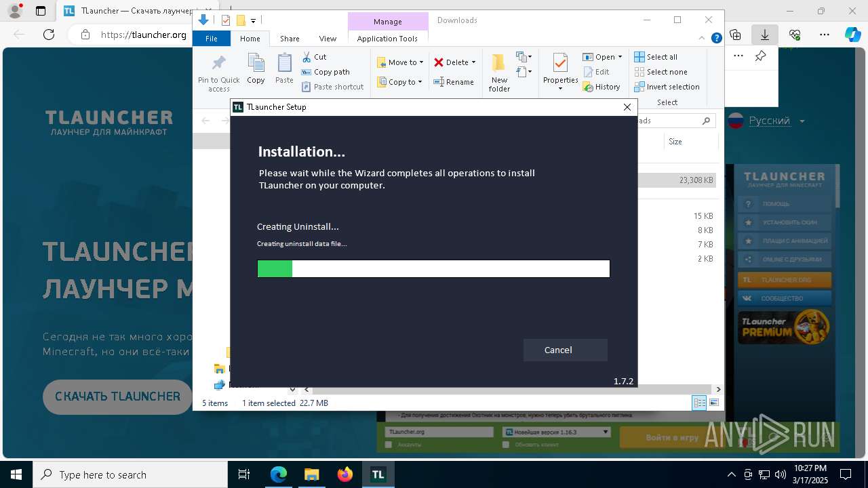The height and width of the screenshot is (488, 868).
Task: Switch to the View ribbon tab
Action: tap(328, 39)
